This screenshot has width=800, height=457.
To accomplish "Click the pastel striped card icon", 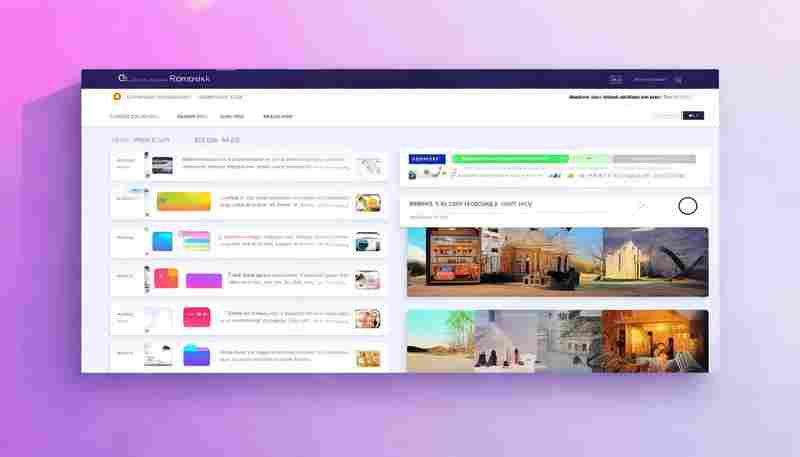I will pyautogui.click(x=196, y=241).
